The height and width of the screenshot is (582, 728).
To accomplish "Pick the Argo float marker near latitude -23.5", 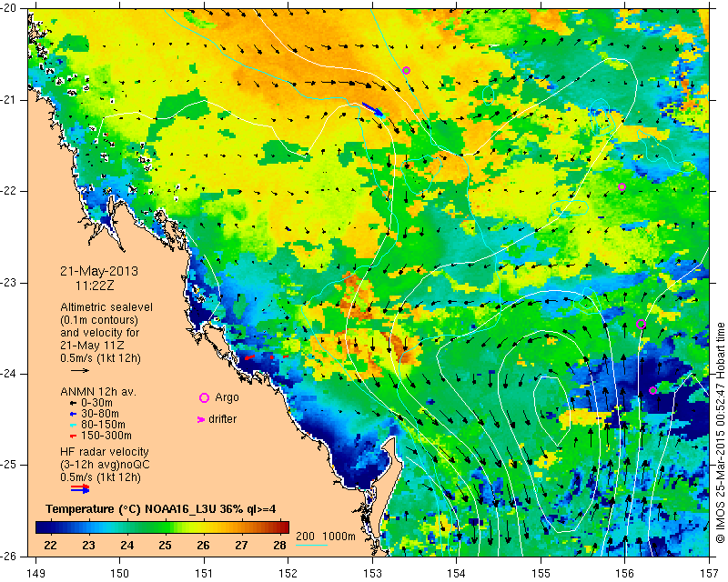I will point(641,324).
